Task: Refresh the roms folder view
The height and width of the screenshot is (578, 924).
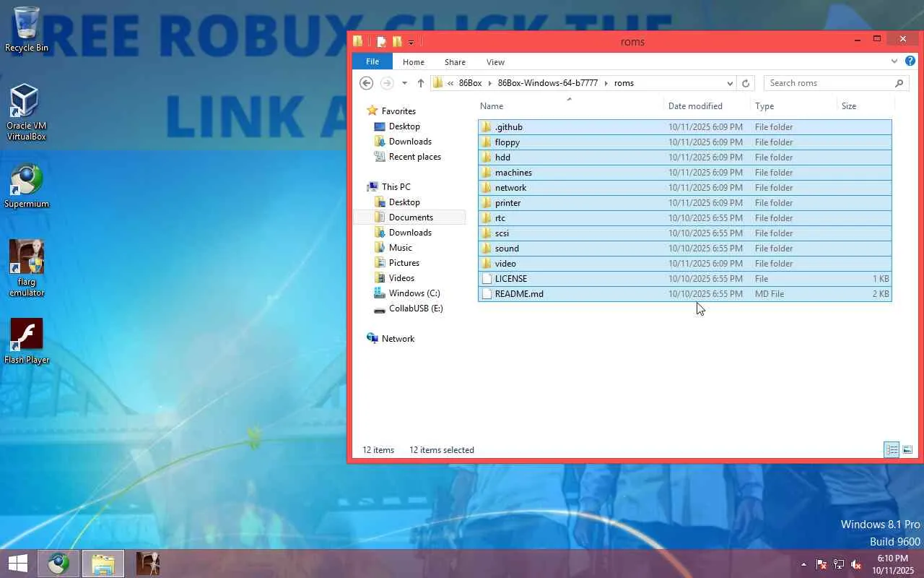Action: (x=746, y=83)
